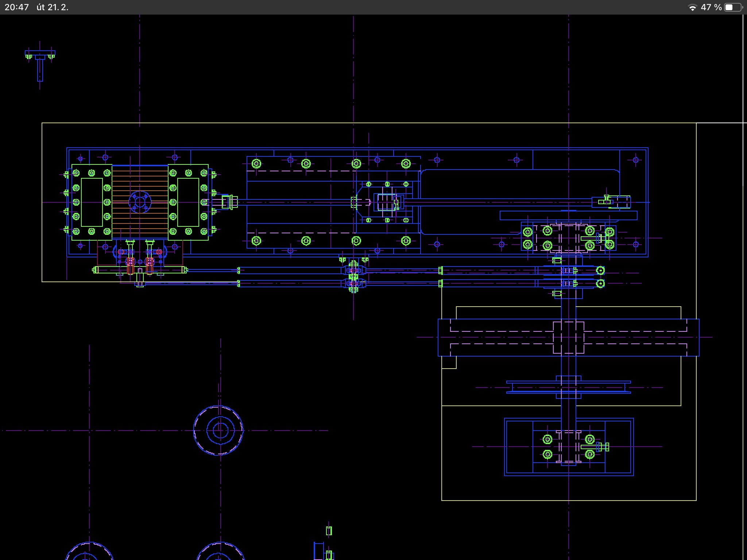Click the concentric-circle wheel at lower left

(218, 431)
